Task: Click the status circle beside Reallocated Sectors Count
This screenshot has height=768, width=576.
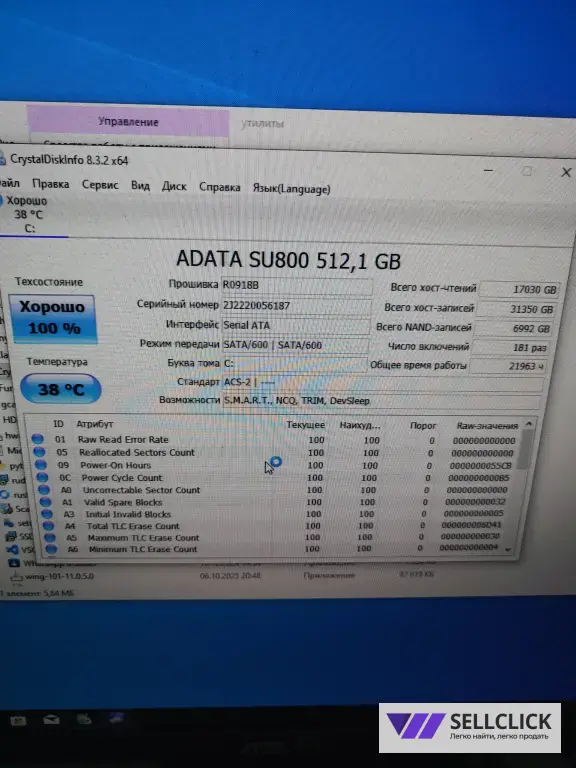Action: (x=39, y=452)
